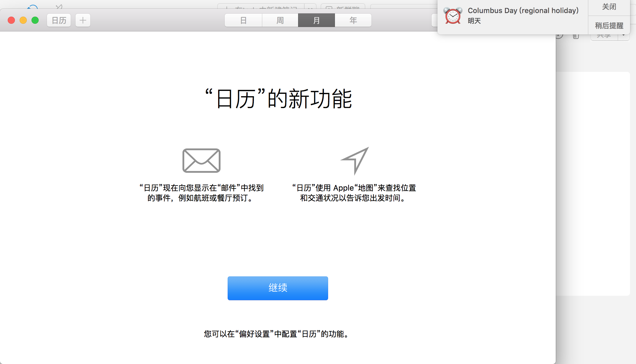
Task: Open the Columbus Day notification title
Action: point(523,10)
